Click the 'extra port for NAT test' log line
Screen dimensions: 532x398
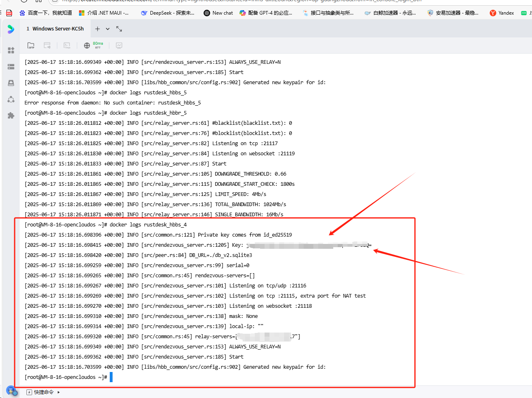[195, 296]
